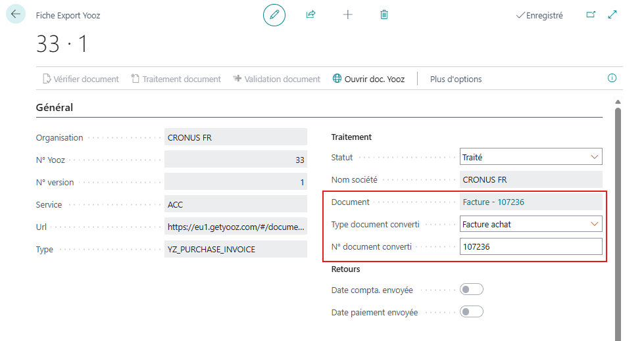Toggle the Date paiement envoyée switch
The image size is (644, 341).
pyautogui.click(x=472, y=312)
